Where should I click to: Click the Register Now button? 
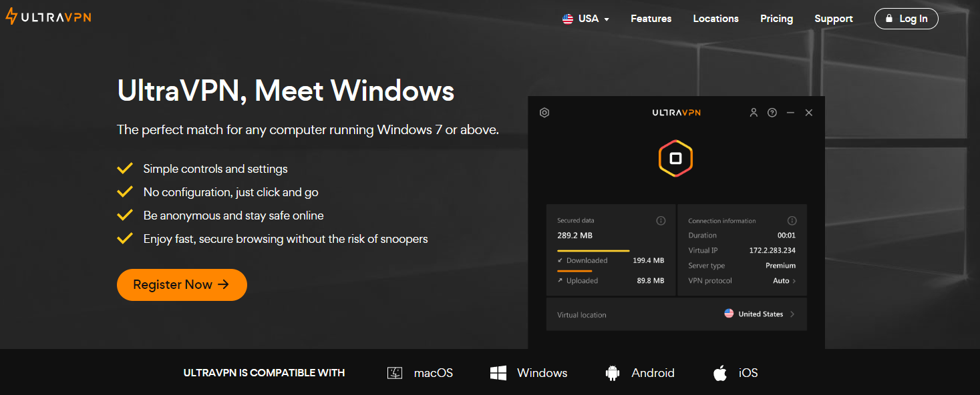tap(182, 285)
